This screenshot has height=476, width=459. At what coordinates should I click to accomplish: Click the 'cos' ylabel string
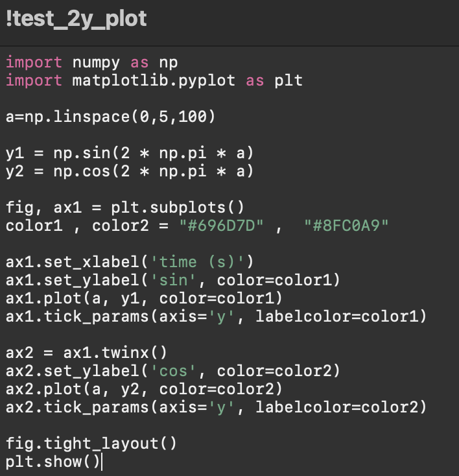coord(173,371)
